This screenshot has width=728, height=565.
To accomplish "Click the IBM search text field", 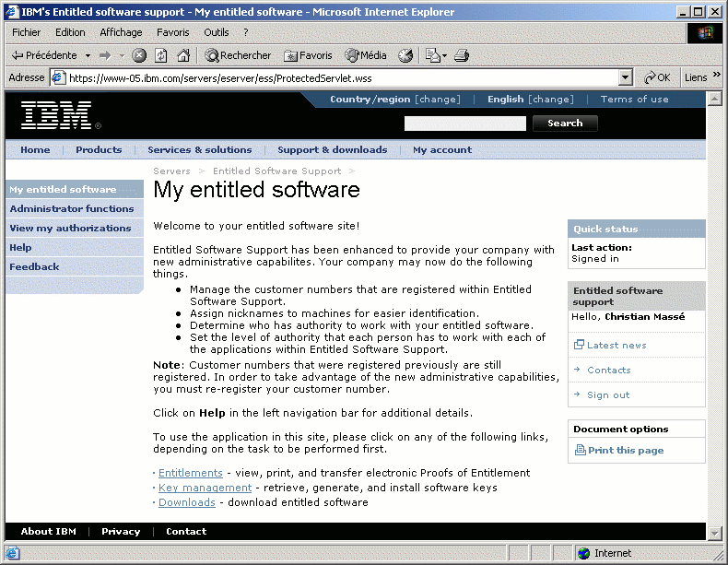I will pyautogui.click(x=465, y=124).
